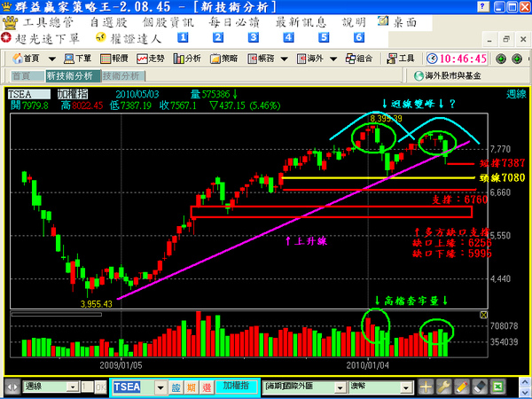532x399 pixels.
Task: Open 帳務 accounts tool
Action: click(x=261, y=59)
